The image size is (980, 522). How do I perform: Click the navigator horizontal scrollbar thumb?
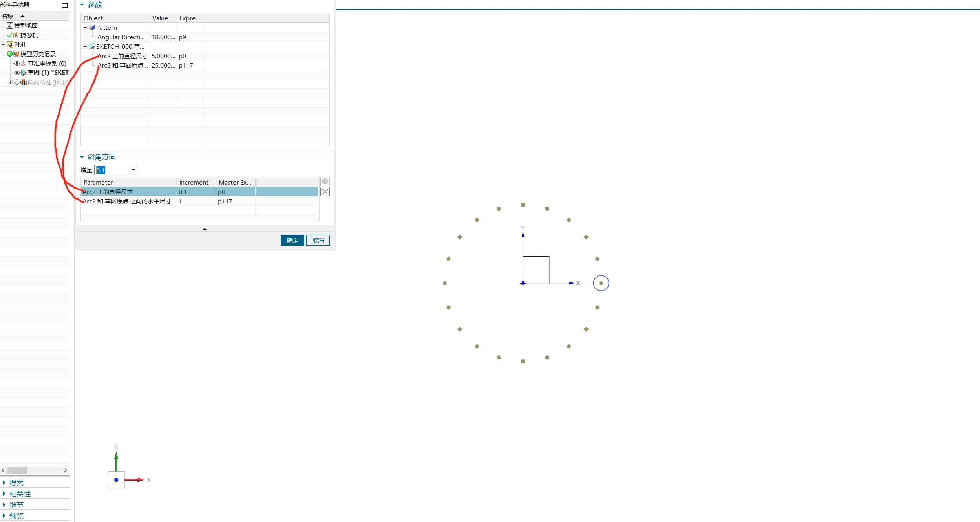(x=17, y=470)
